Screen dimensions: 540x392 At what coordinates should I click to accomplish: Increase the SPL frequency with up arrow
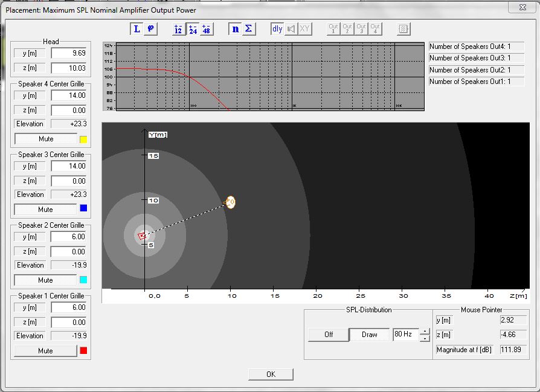click(x=425, y=332)
